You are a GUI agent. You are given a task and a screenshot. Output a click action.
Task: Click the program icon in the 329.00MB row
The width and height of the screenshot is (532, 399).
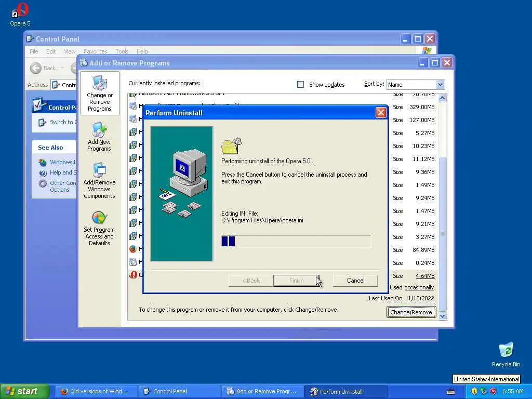pos(133,106)
